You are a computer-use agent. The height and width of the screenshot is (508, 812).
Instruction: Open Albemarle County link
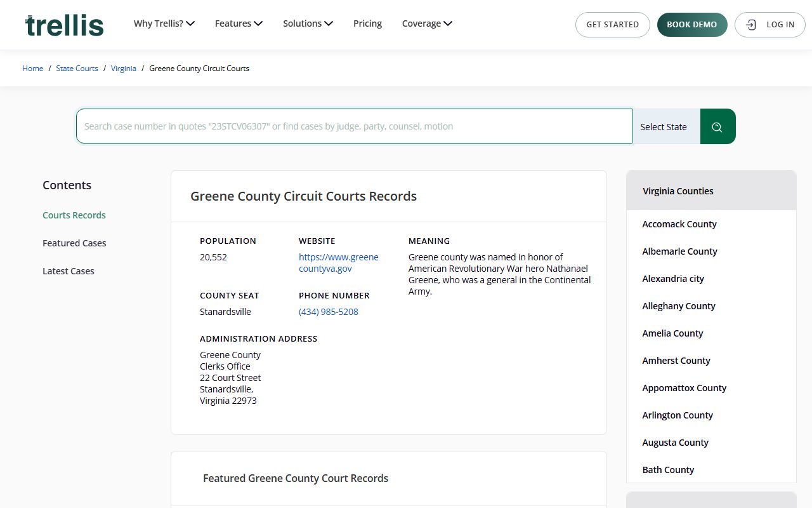click(x=679, y=251)
